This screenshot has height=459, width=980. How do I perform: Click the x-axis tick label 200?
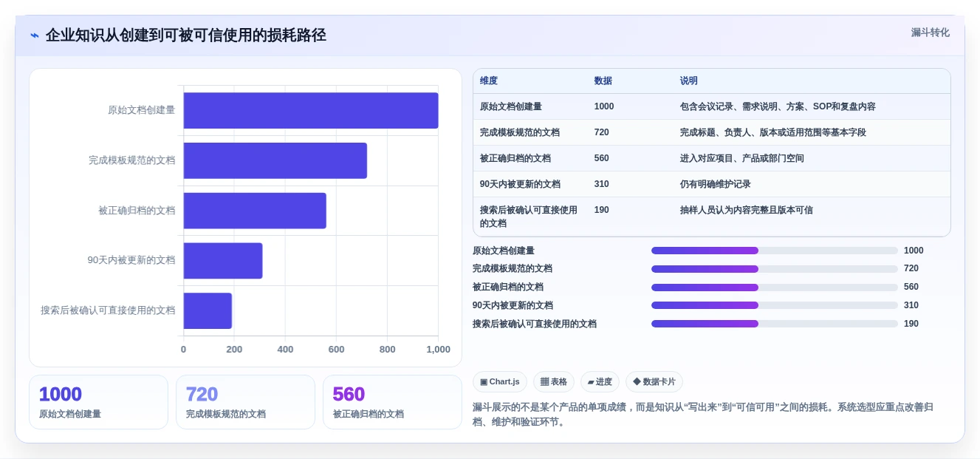tap(234, 350)
